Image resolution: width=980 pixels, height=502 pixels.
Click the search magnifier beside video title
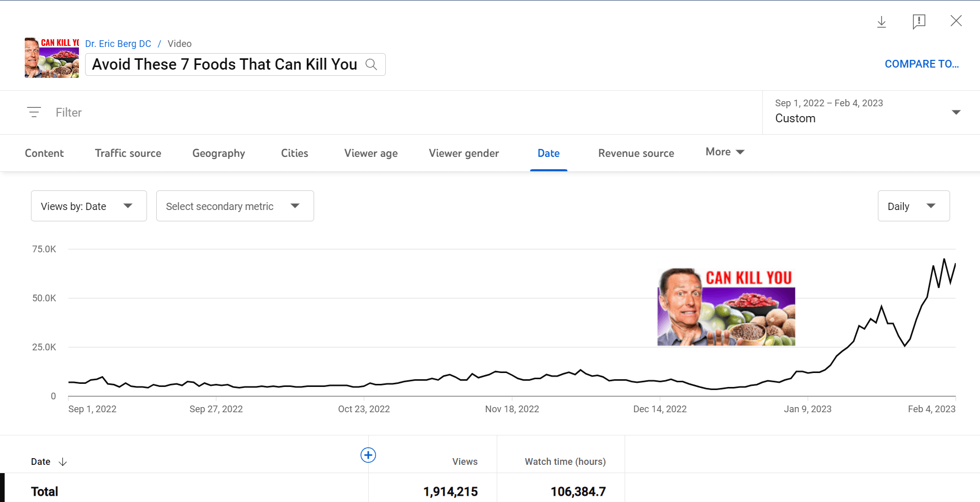coord(371,64)
